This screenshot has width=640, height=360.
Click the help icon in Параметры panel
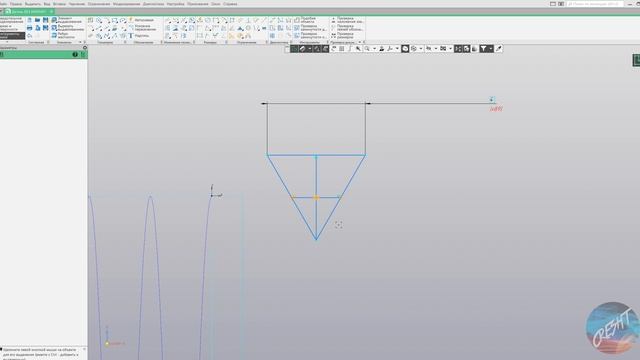click(x=75, y=54)
